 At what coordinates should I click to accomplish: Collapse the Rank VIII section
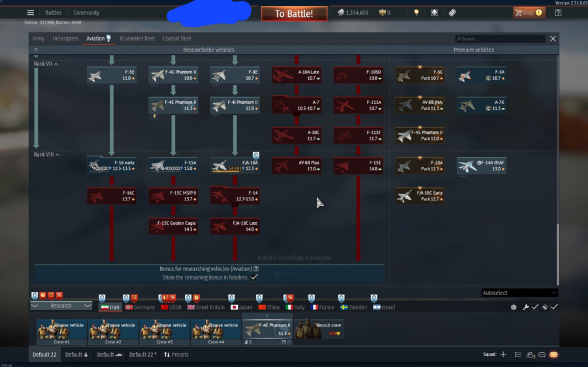click(57, 155)
